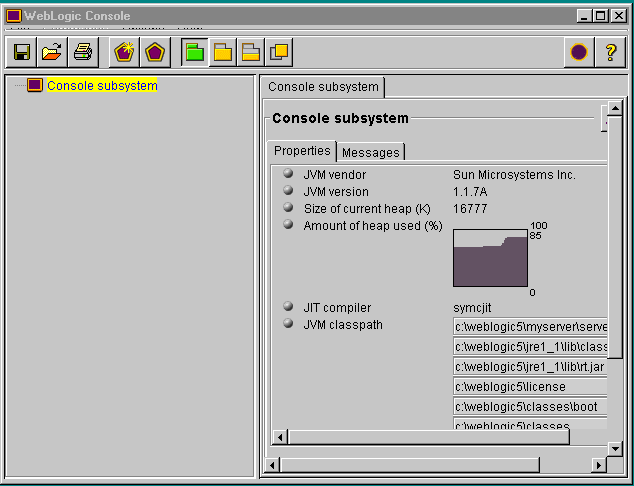The height and width of the screenshot is (486, 634).
Task: Click the Amount of heap used bullet
Action: pos(288,224)
